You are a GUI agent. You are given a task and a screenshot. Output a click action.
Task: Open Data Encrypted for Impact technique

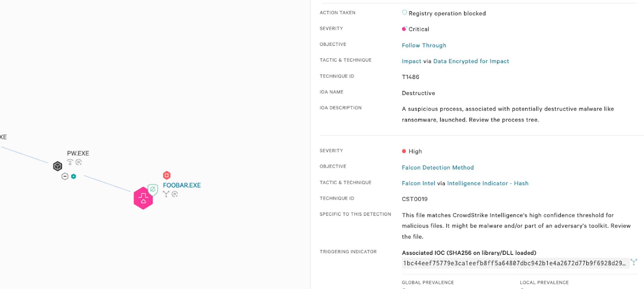471,61
